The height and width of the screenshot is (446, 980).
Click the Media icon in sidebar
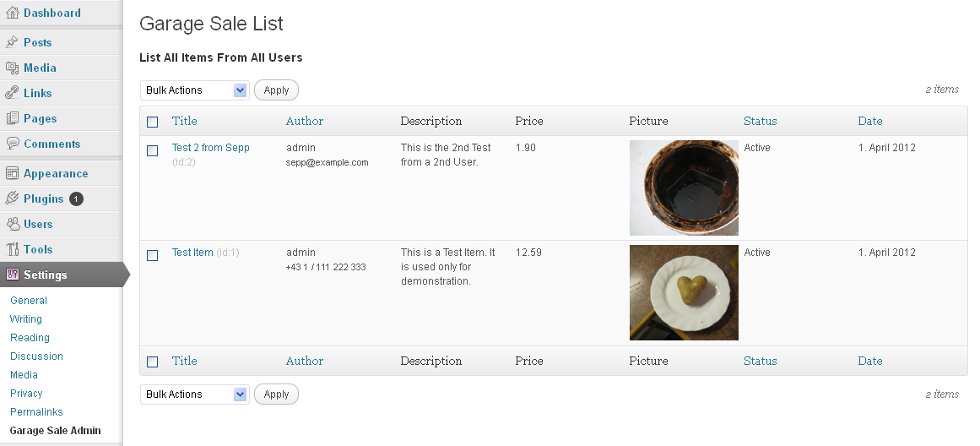click(13, 68)
